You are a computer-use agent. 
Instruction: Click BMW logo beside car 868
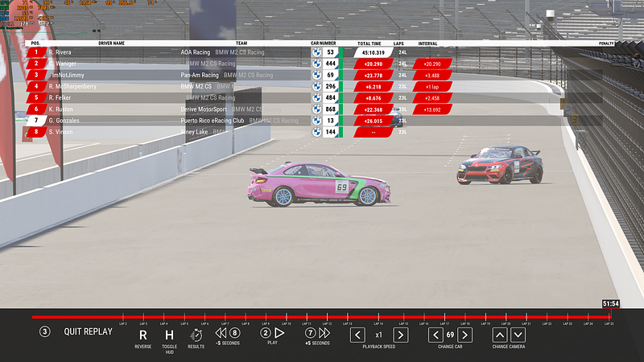316,109
